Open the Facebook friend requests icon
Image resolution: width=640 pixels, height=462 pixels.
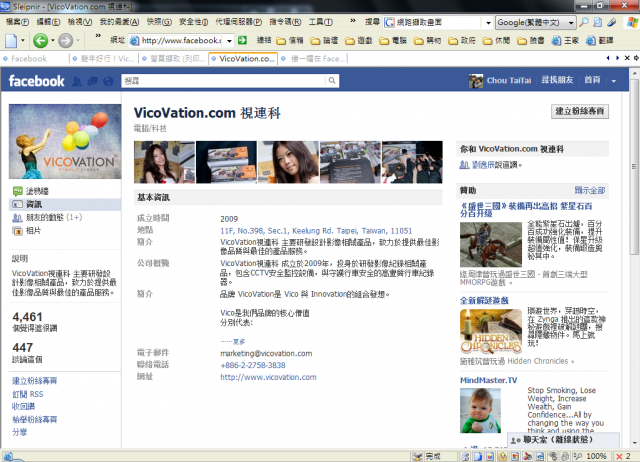pos(77,81)
